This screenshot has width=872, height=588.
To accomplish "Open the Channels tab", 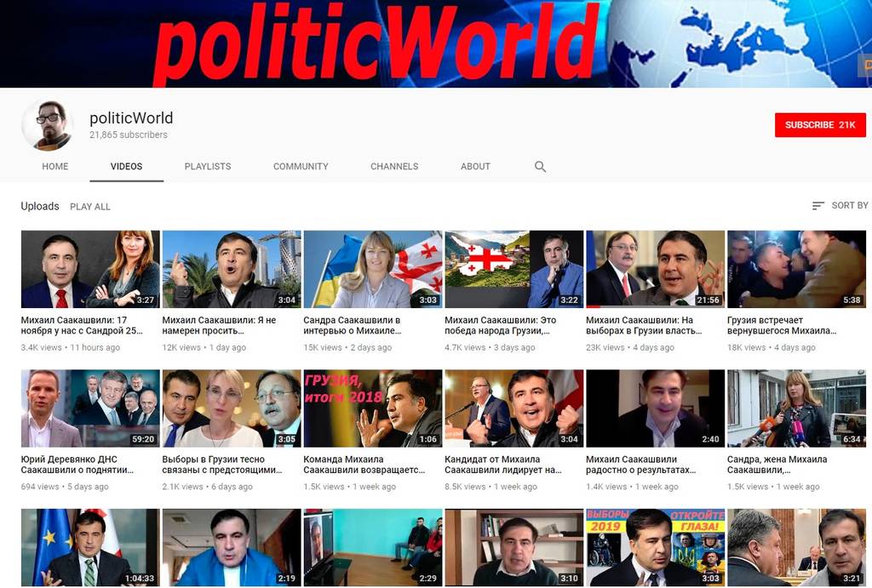I will [394, 166].
